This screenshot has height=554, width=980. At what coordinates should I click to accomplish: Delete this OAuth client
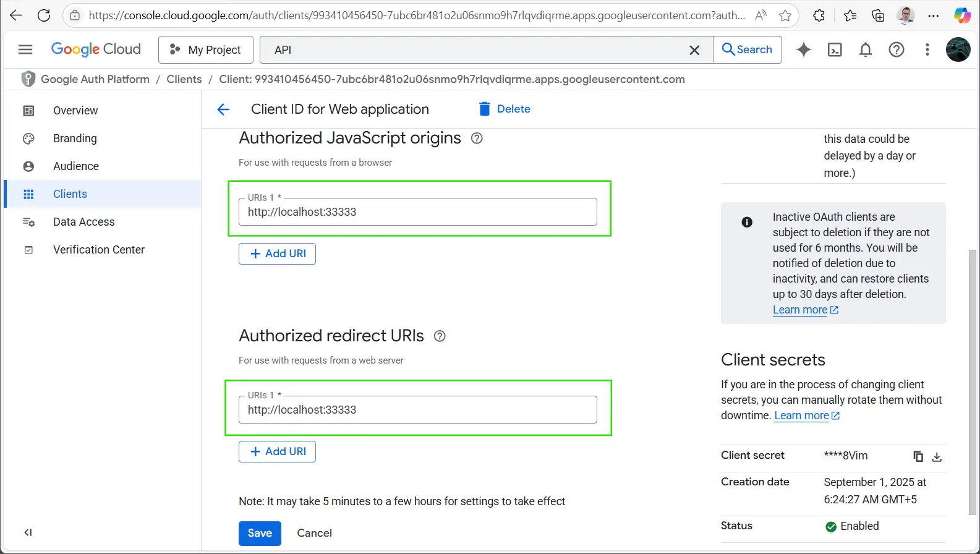pos(505,109)
